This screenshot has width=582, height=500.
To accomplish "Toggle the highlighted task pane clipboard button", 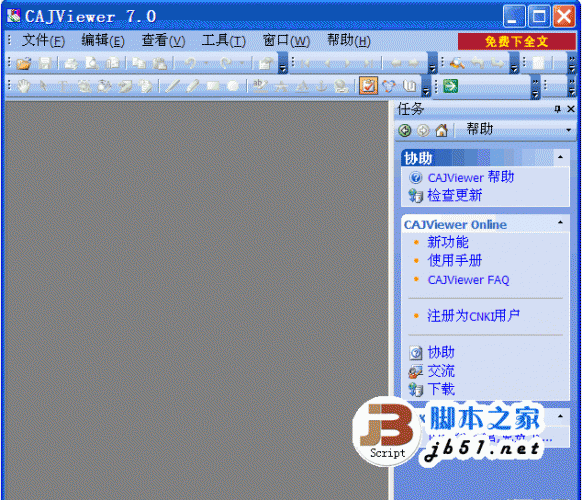I will click(x=368, y=86).
